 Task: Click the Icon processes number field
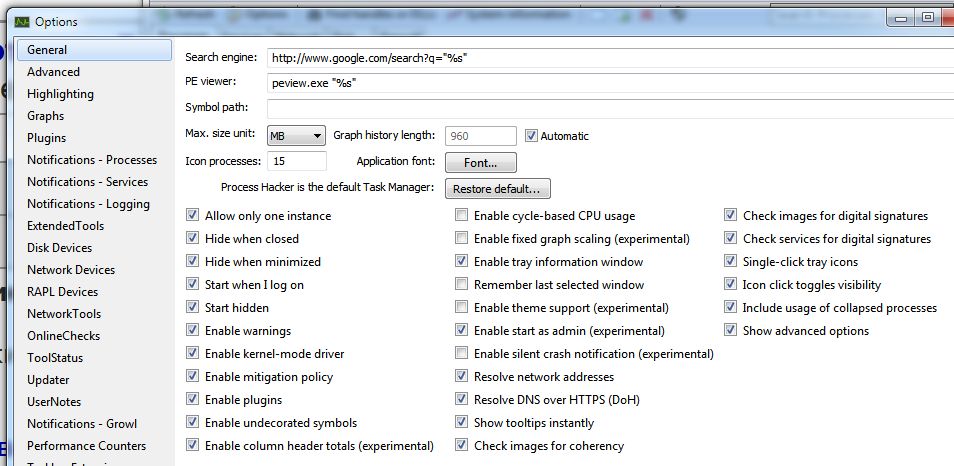click(x=297, y=161)
